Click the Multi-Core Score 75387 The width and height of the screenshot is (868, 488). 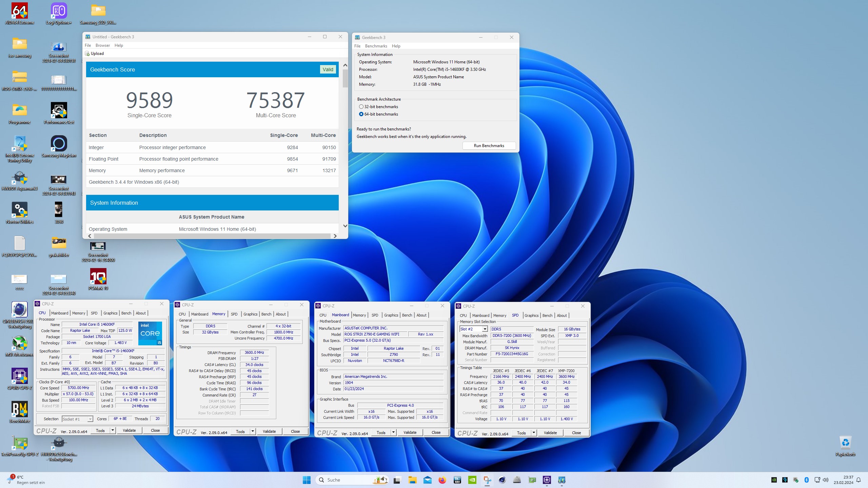(276, 100)
